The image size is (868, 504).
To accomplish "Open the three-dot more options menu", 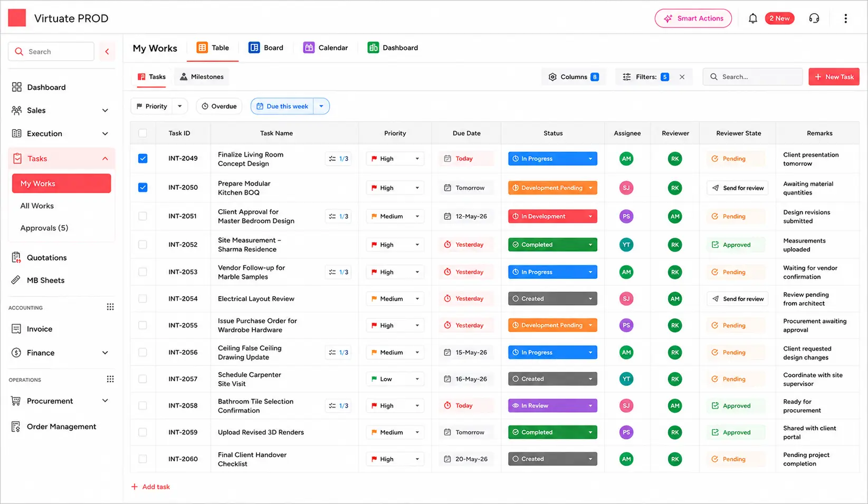I will point(845,18).
